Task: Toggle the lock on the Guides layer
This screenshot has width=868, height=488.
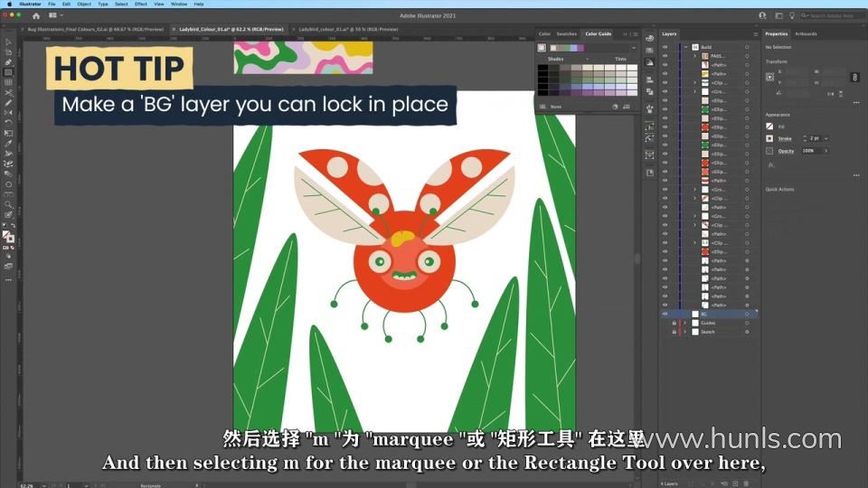Action: (674, 324)
